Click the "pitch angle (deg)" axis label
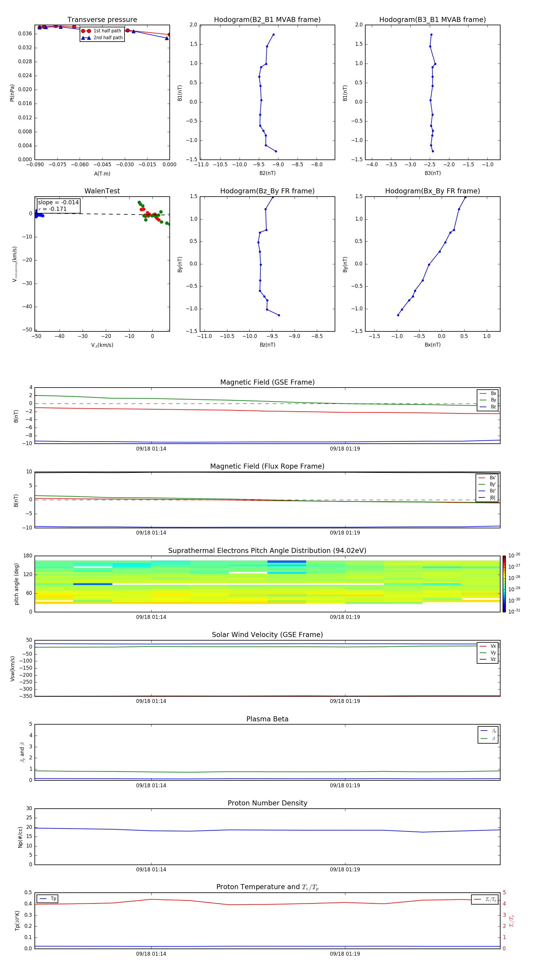This screenshot has height=980, width=535. pos(16,584)
